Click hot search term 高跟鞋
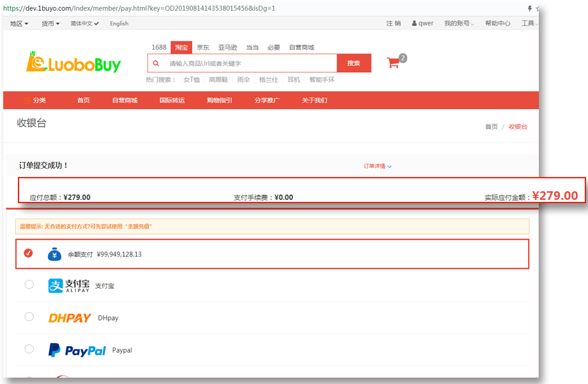 click(218, 80)
